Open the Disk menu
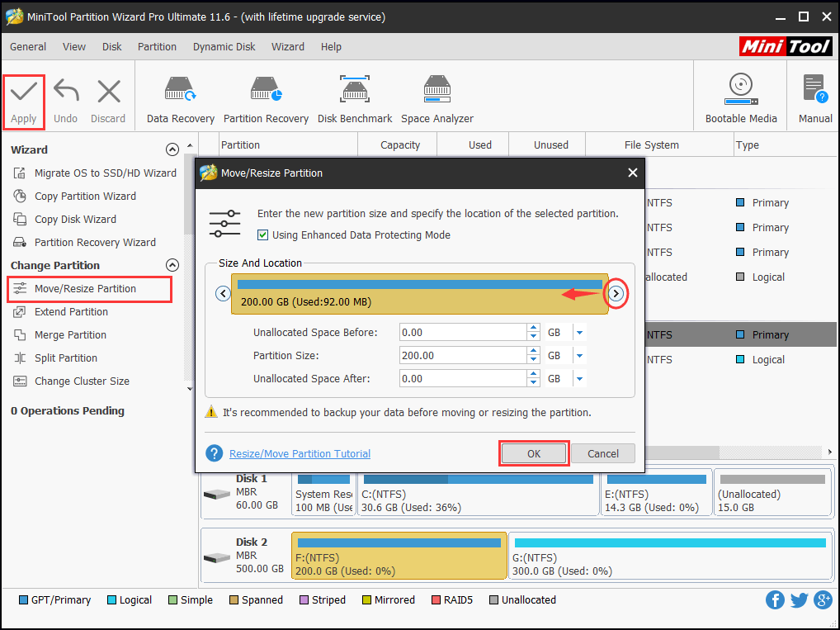This screenshot has height=630, width=840. coord(112,46)
